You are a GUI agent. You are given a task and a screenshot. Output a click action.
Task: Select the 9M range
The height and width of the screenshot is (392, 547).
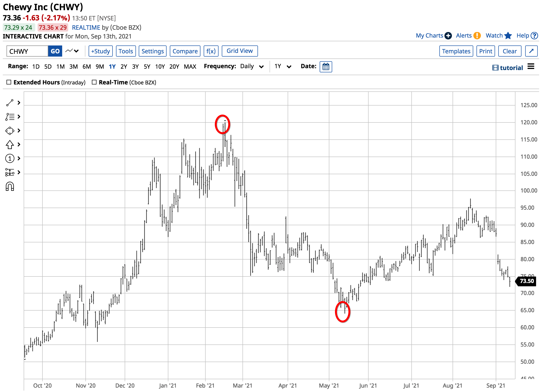point(100,67)
